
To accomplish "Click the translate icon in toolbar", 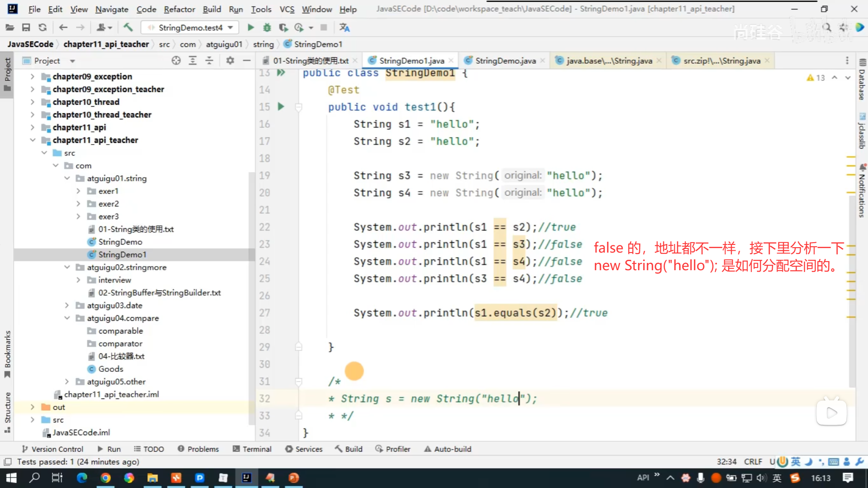I will (x=344, y=28).
